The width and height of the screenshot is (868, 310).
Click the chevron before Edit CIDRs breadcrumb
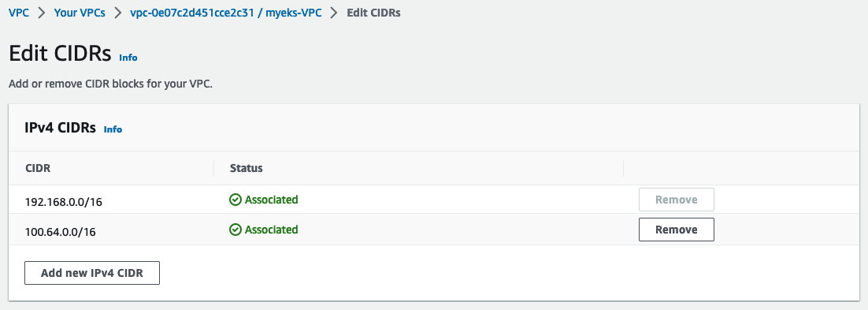[x=334, y=13]
